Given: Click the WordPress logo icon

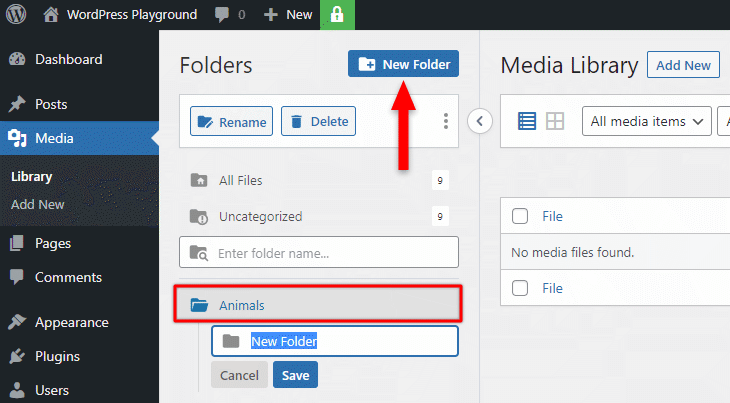Looking at the screenshot, I should click(16, 14).
